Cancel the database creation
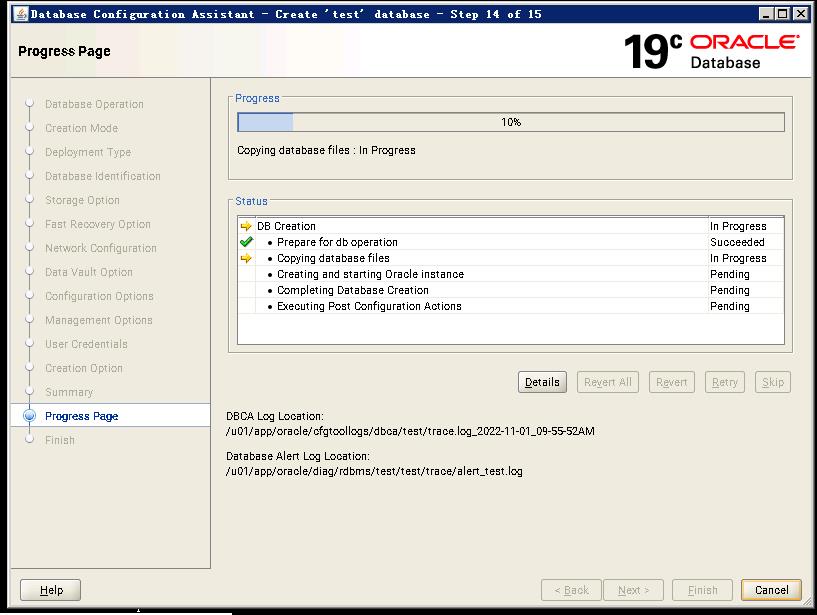Screen dimensions: 817x615 772,590
